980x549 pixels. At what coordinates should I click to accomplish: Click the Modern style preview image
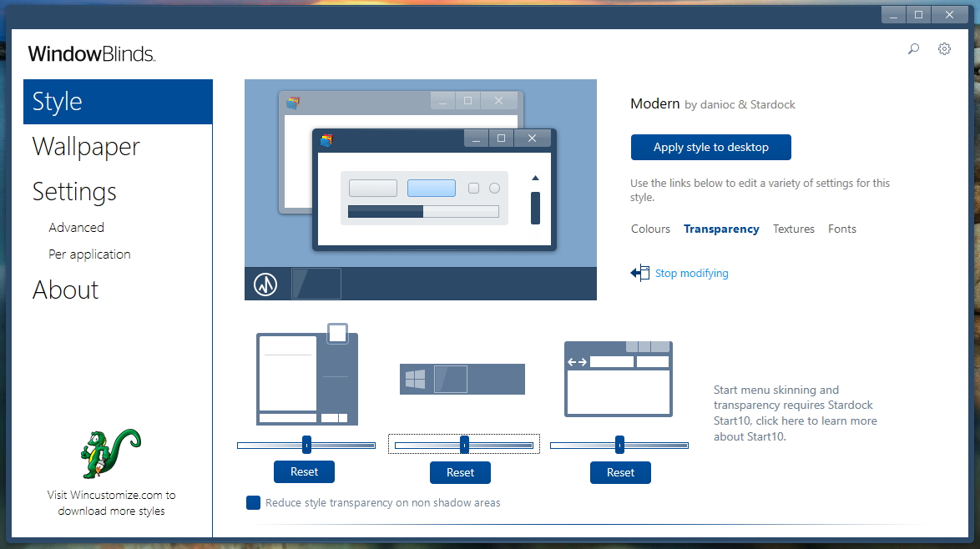pyautogui.click(x=421, y=190)
